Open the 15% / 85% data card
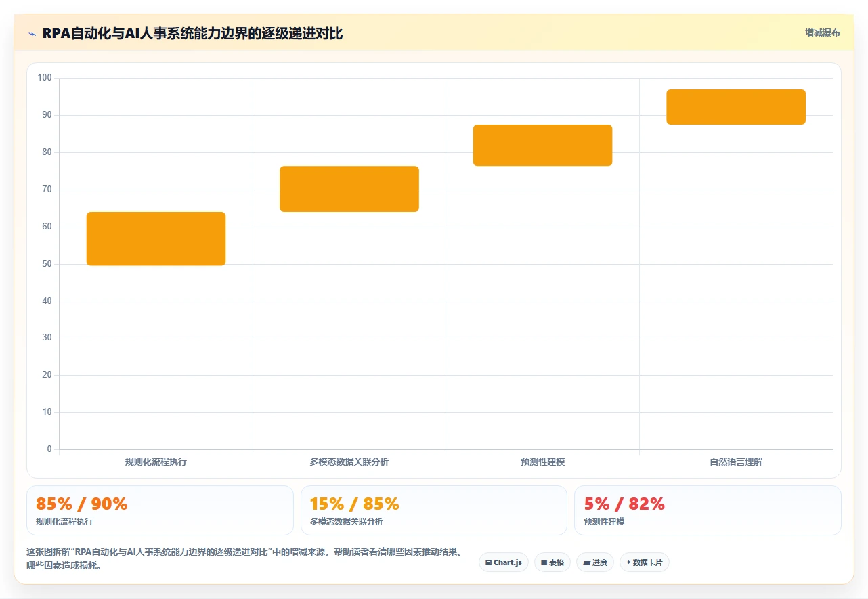The width and height of the screenshot is (868, 599). (434, 510)
